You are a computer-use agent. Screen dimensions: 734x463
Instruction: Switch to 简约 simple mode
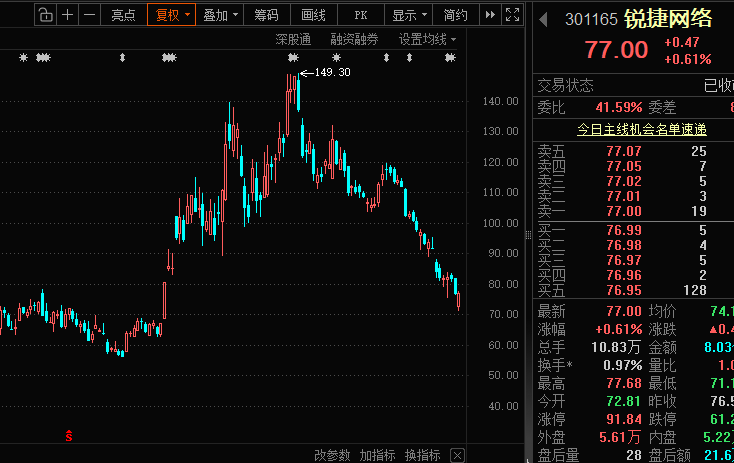pos(455,15)
